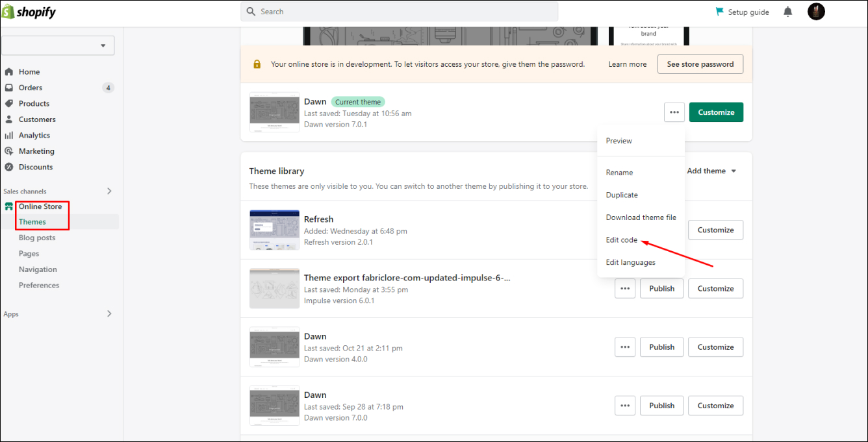This screenshot has height=442, width=868.
Task: Open Orders page
Action: pyautogui.click(x=31, y=88)
